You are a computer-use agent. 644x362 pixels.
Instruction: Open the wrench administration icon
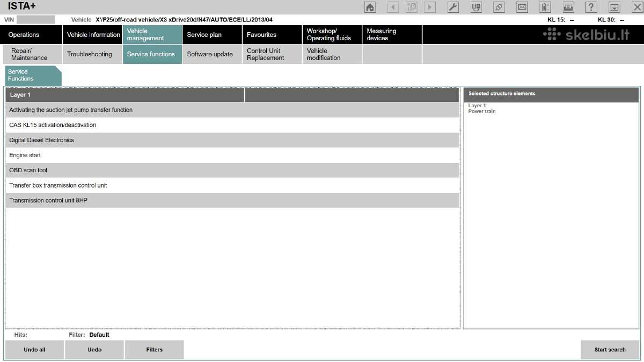[453, 7]
